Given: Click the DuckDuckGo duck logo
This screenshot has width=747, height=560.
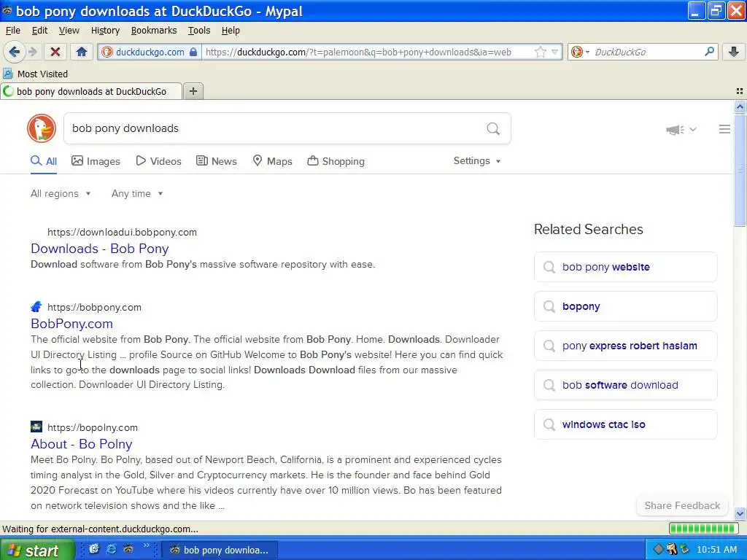Looking at the screenshot, I should (x=42, y=128).
